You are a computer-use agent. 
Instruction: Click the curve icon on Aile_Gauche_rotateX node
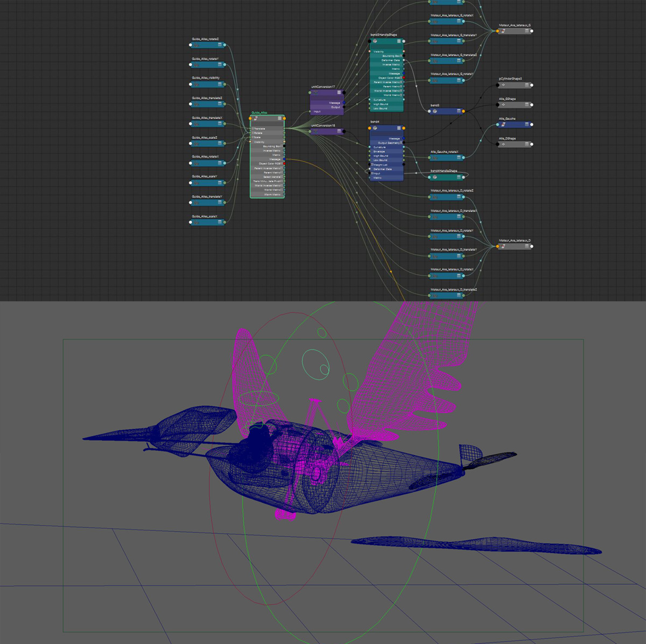pos(435,158)
